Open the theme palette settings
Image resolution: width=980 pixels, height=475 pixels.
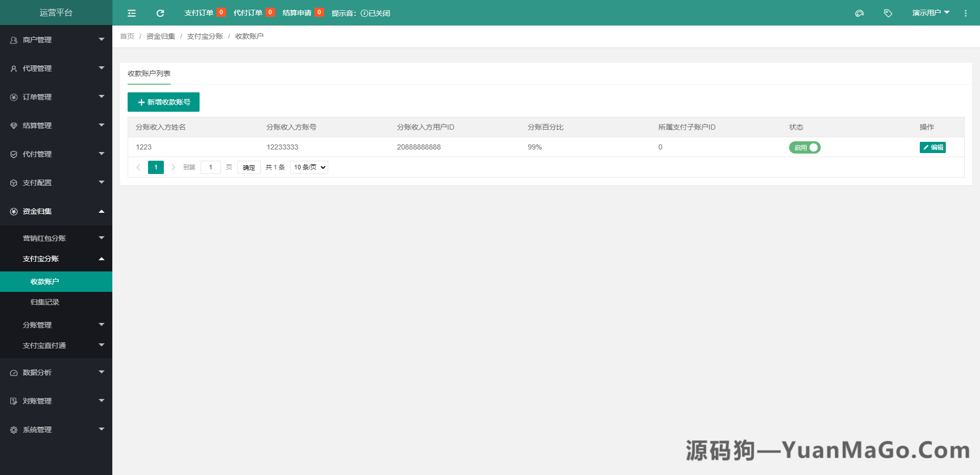pos(860,13)
